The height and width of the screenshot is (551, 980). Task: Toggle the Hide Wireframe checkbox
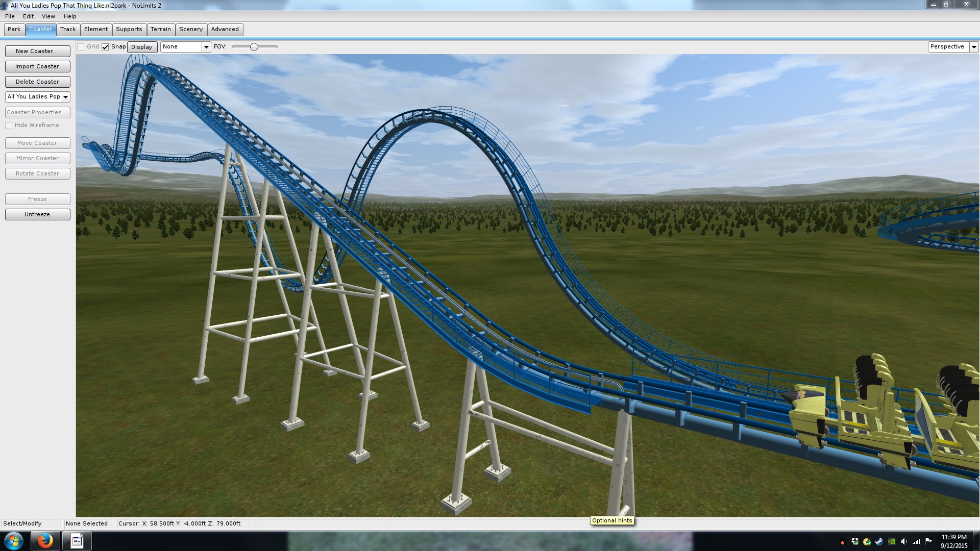coord(9,126)
